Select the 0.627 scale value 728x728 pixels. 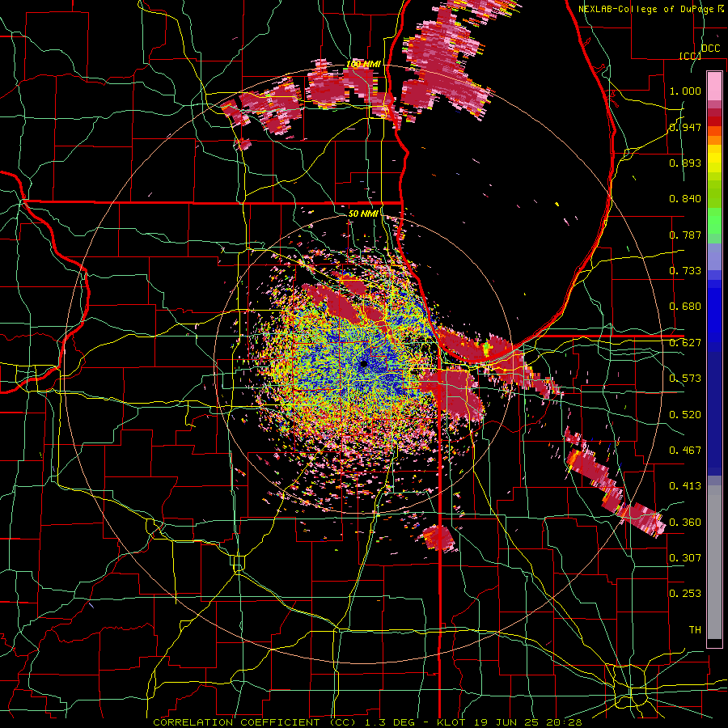(x=685, y=343)
